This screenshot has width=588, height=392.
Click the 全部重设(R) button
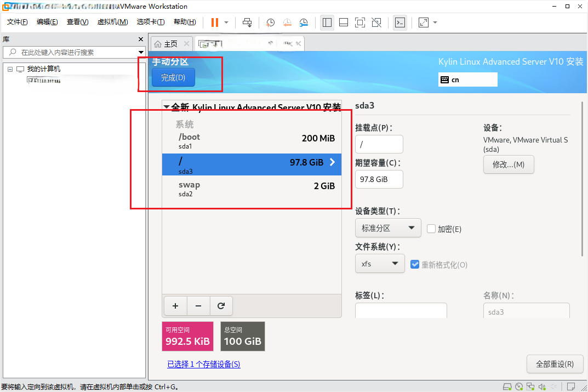[x=555, y=364]
